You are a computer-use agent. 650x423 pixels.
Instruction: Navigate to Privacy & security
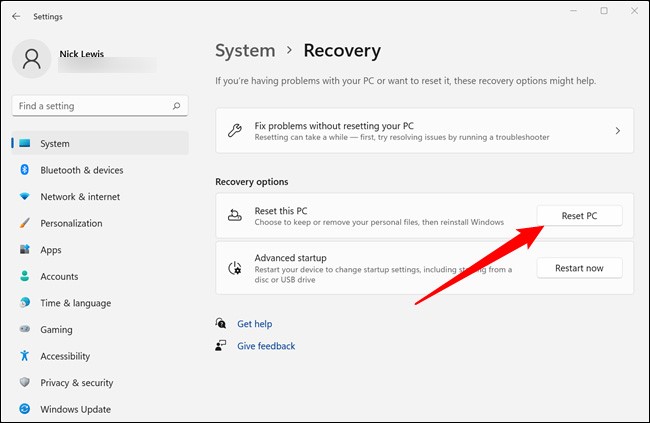pyautogui.click(x=76, y=383)
